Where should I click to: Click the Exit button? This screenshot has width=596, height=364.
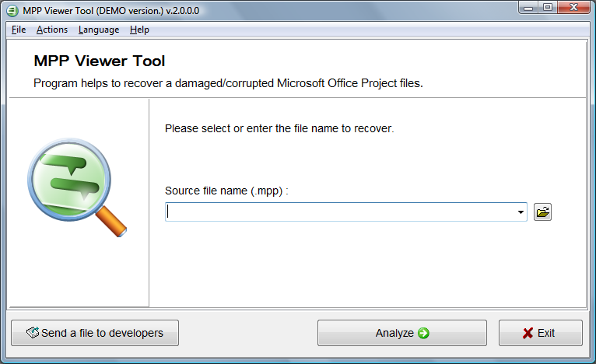[541, 333]
